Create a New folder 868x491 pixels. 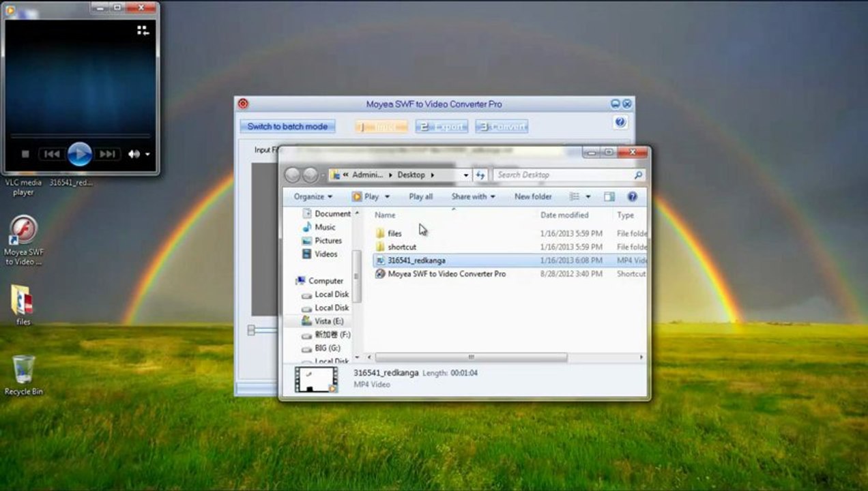pos(533,196)
